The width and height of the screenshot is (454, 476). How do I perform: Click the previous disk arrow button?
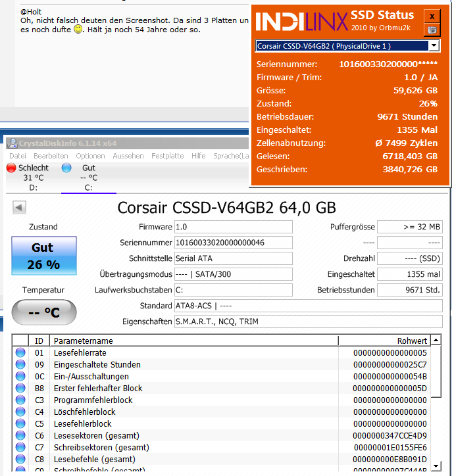[x=19, y=208]
